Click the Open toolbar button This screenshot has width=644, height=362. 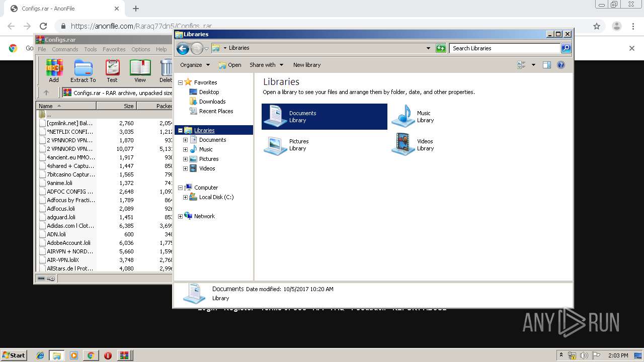click(x=230, y=65)
